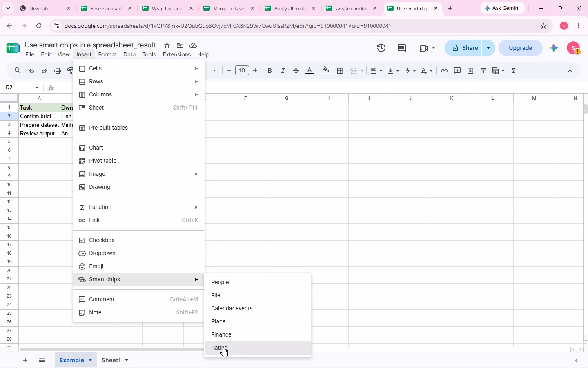Image resolution: width=588 pixels, height=368 pixels.
Task: Toggle italic formatting
Action: point(283,71)
